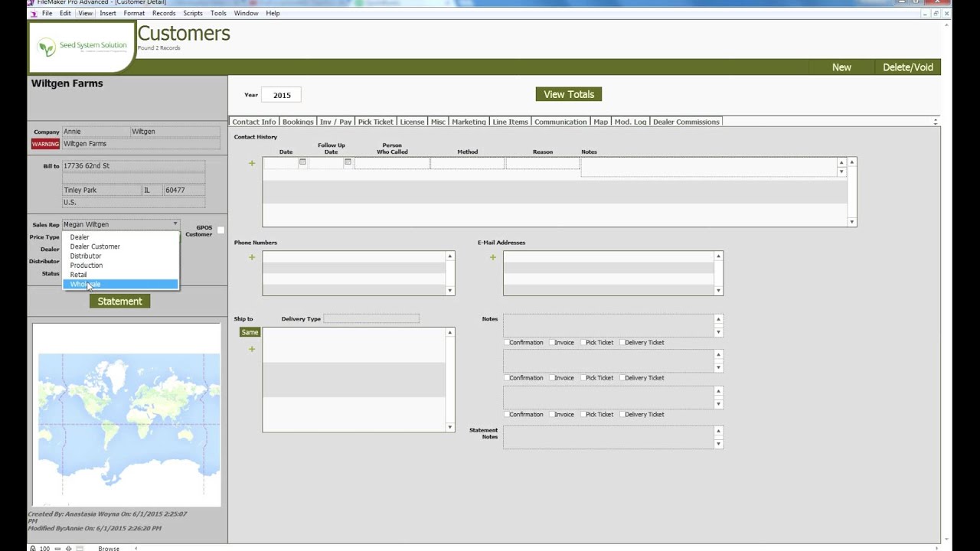Click scroll down arrow of E-Mail Addresses portal
The height and width of the screenshot is (551, 980).
(x=718, y=291)
